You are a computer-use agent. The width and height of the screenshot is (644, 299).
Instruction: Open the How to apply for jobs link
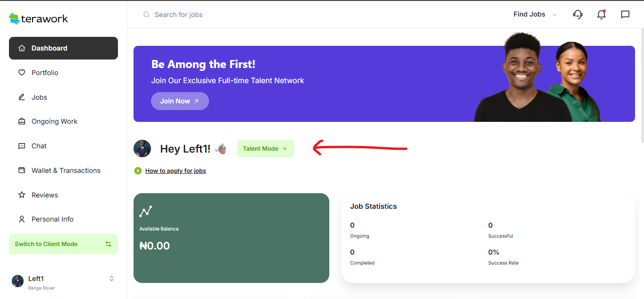176,171
